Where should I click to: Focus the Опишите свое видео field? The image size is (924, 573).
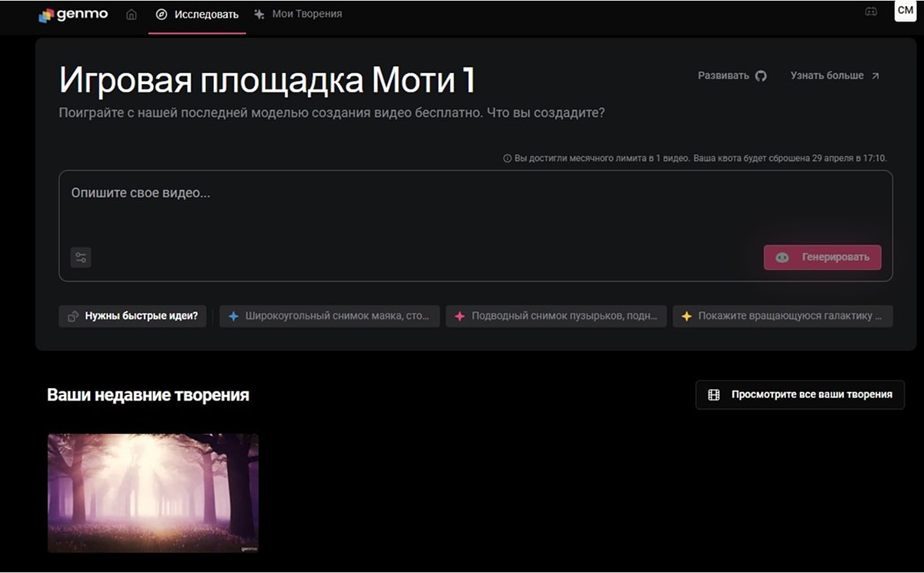(x=476, y=226)
